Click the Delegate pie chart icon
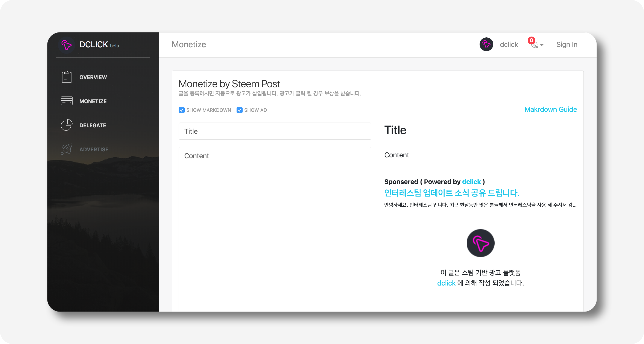 [67, 125]
